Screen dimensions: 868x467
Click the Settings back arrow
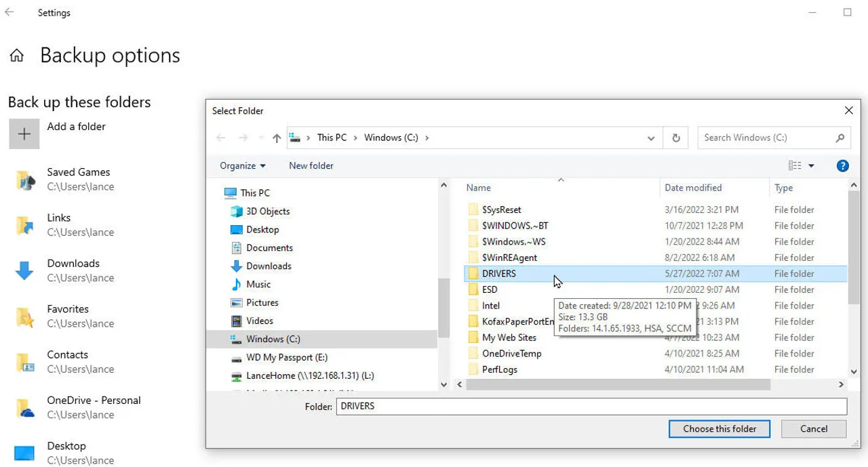coord(9,12)
